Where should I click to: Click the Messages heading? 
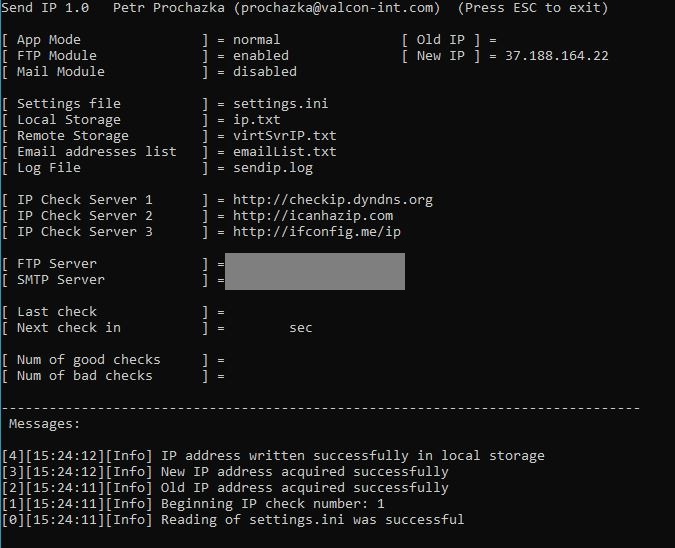tap(44, 424)
